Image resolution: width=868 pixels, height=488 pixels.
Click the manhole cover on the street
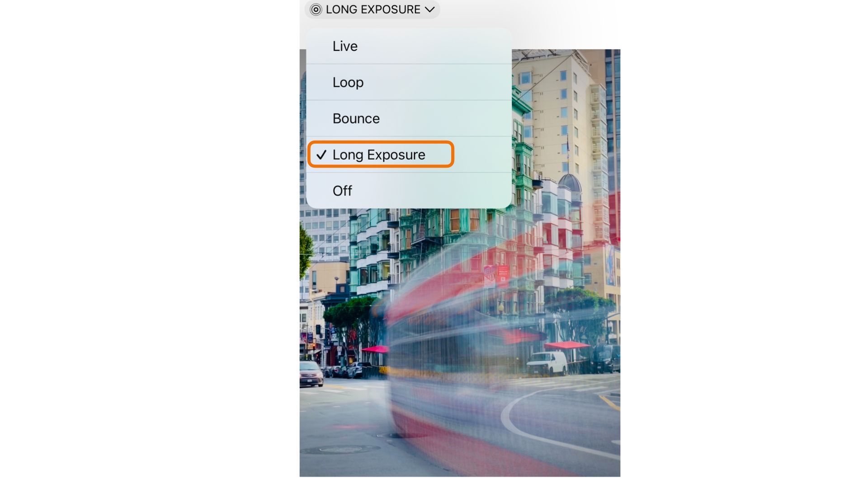[340, 450]
